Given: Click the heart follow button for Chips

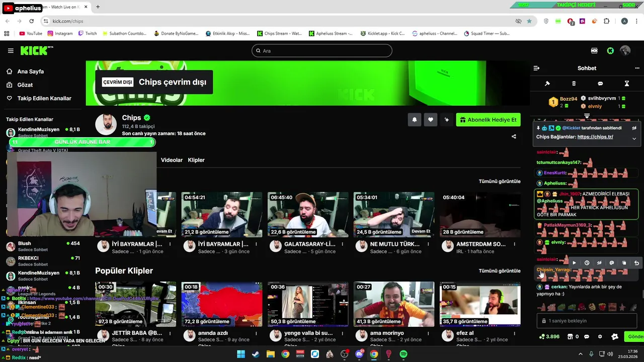Looking at the screenshot, I should 431,120.
